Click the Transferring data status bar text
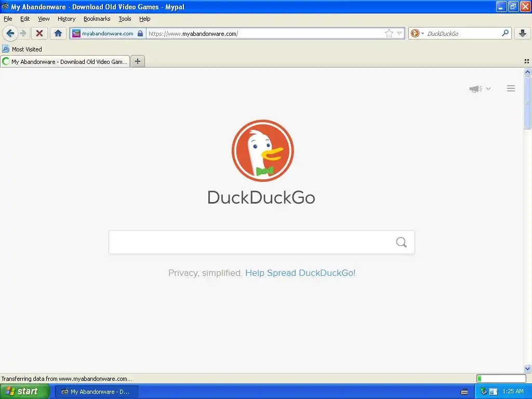Viewport: 532px width, 399px height. [x=66, y=379]
